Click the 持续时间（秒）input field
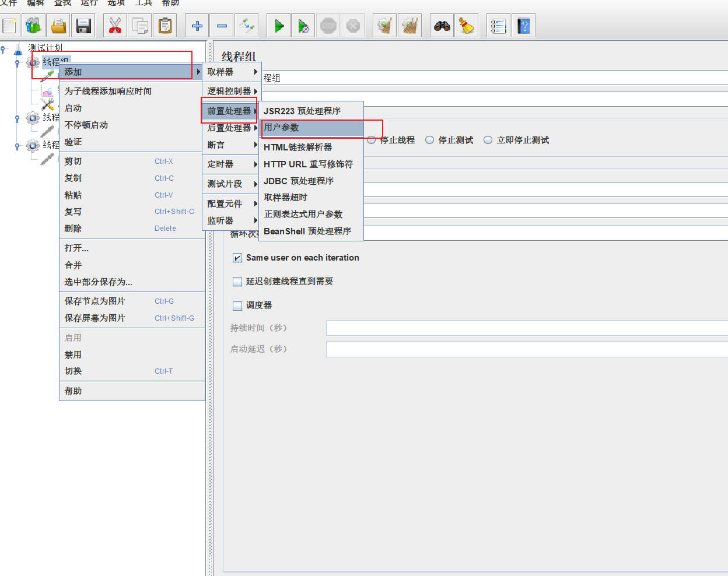Screen dimensions: 728x576 [527, 328]
